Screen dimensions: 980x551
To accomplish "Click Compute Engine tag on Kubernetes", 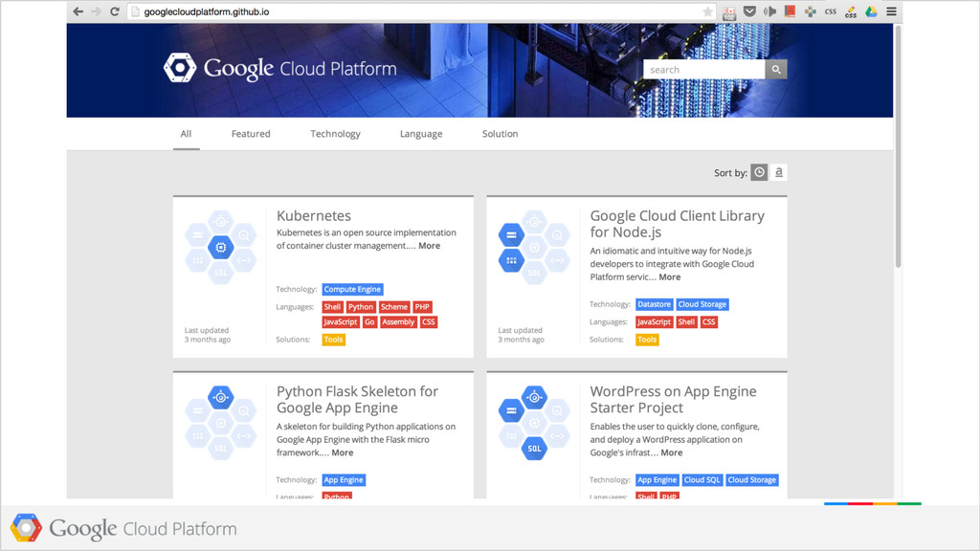I will [352, 289].
